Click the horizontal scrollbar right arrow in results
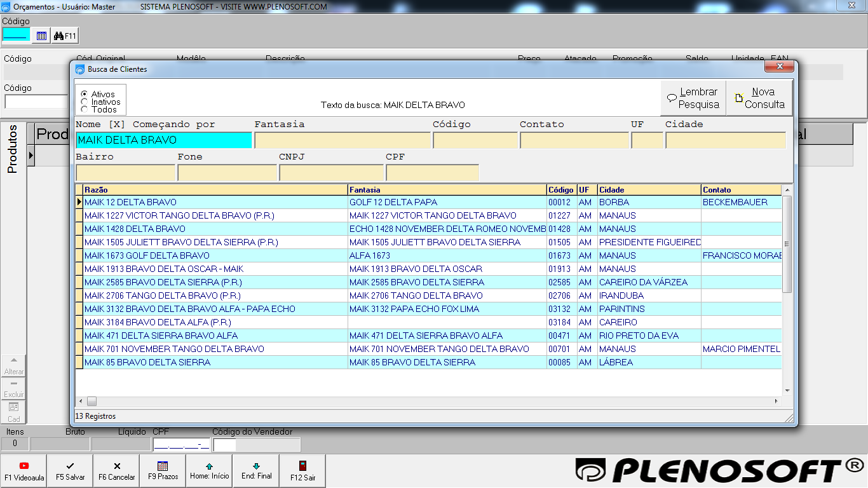This screenshot has height=488, width=868. 776,402
